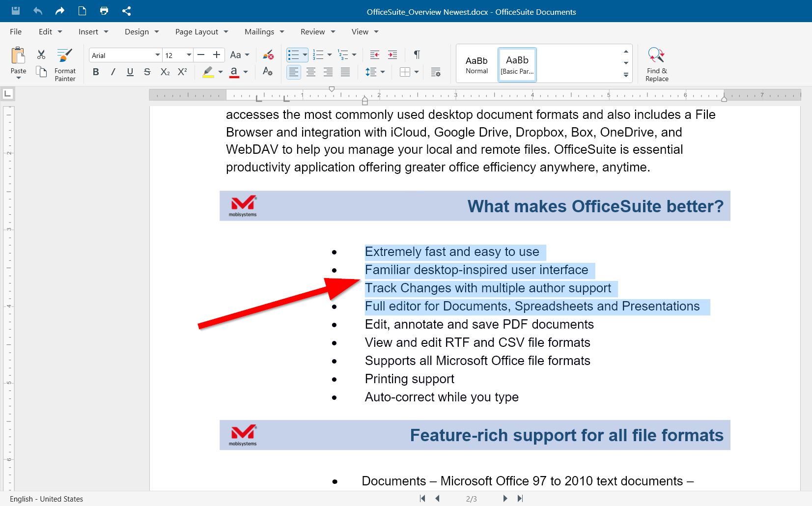
Task: Click the Paste clipboard icon
Action: click(18, 56)
